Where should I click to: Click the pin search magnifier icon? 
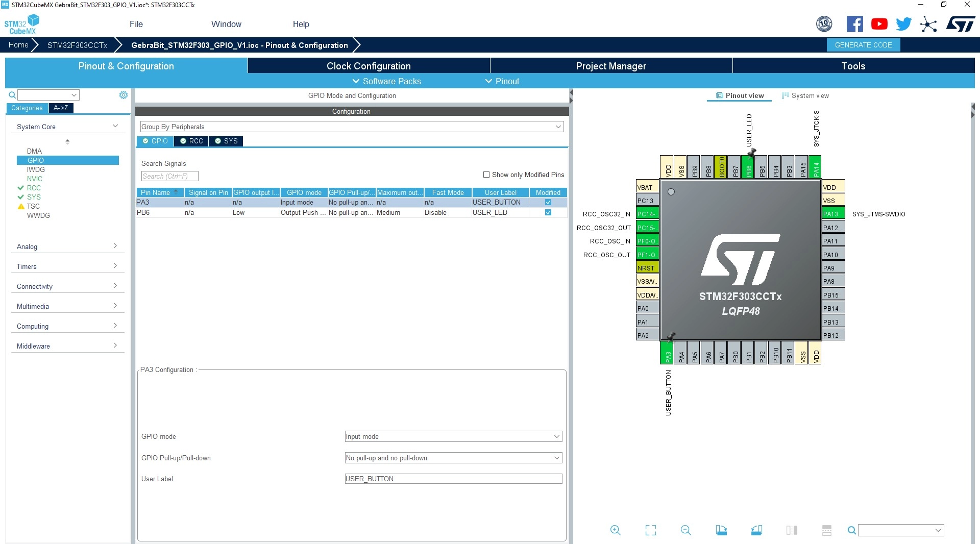click(852, 530)
